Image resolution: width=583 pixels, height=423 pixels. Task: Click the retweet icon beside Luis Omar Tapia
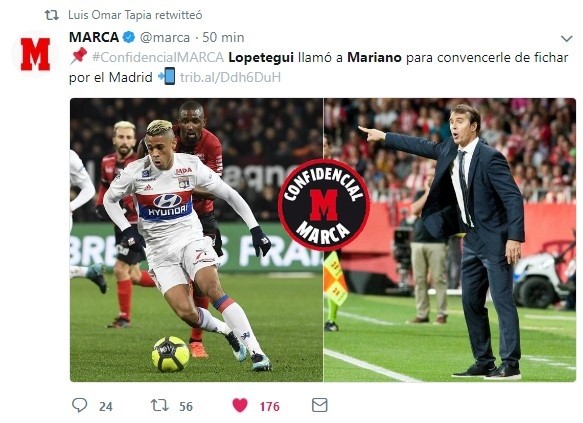(52, 15)
